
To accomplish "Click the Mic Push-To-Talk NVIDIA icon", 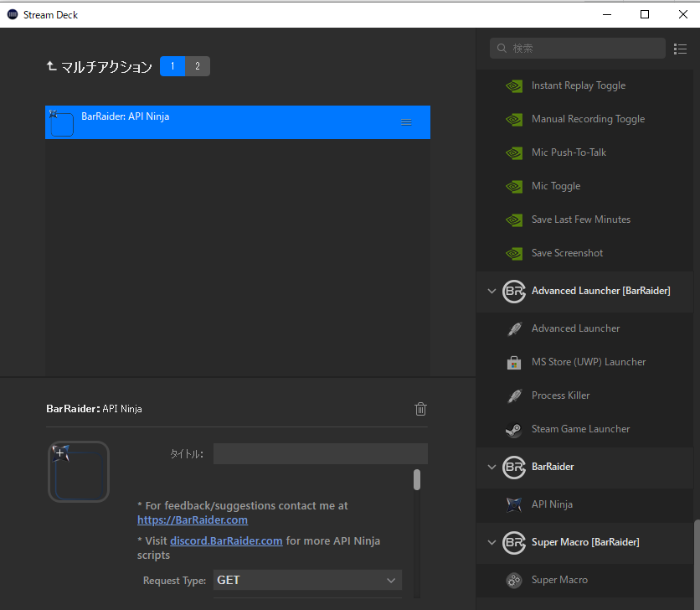I will coord(514,152).
